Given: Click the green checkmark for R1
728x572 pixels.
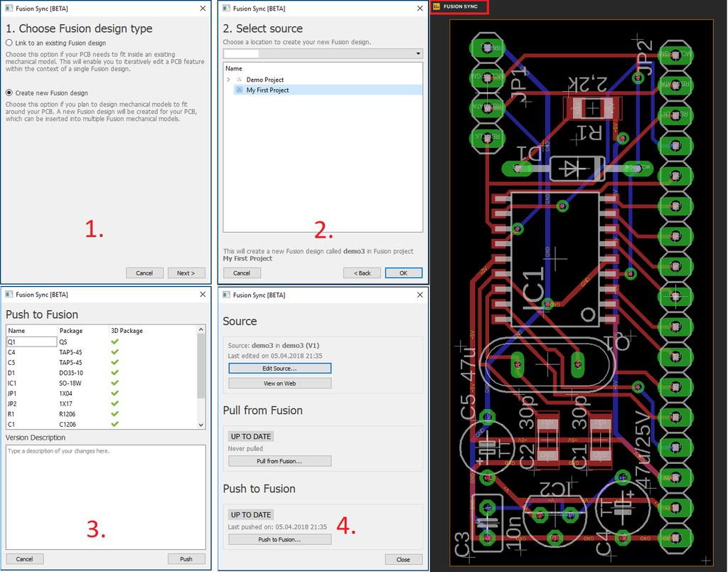Looking at the screenshot, I should (114, 413).
